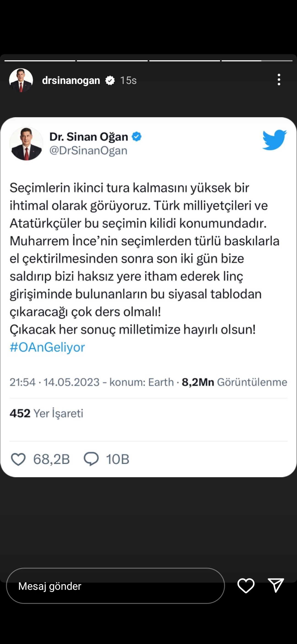Viewport: 297px width, 644px height.
Task: Click the 452 Yer İşareti count
Action: tap(46, 413)
